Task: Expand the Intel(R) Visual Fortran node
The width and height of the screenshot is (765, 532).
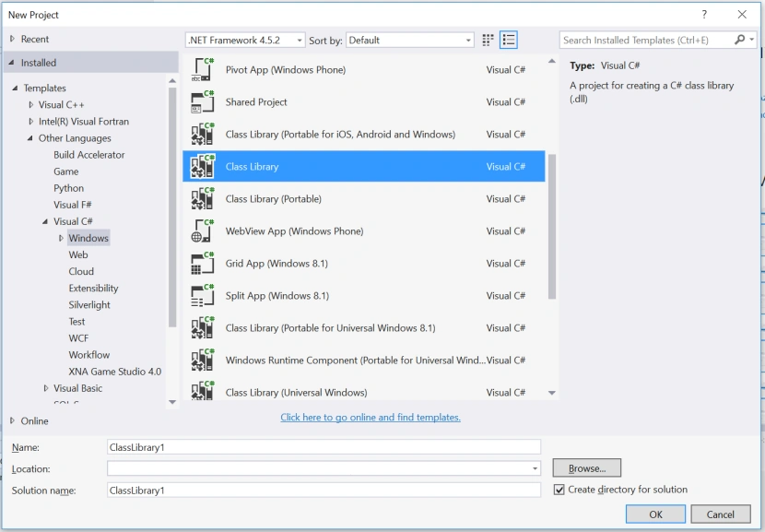Action: tap(30, 121)
